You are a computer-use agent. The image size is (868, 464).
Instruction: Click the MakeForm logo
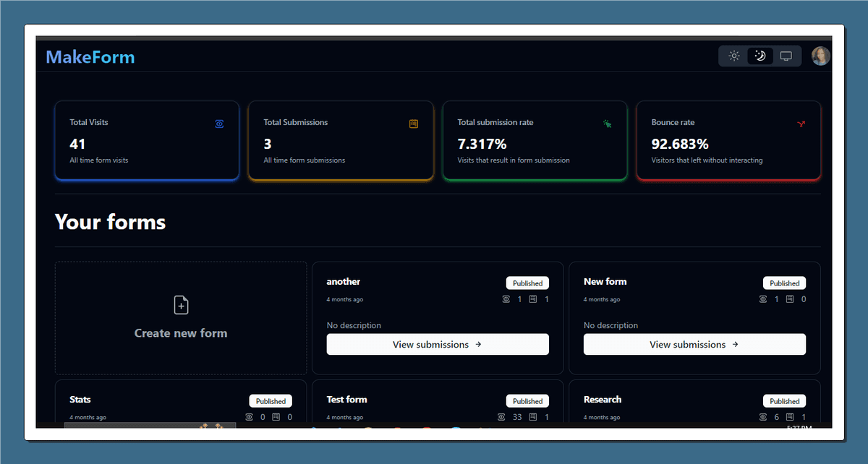[x=90, y=57]
